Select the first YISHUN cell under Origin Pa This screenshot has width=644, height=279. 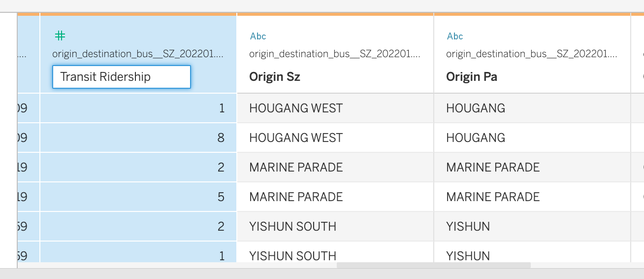[468, 226]
